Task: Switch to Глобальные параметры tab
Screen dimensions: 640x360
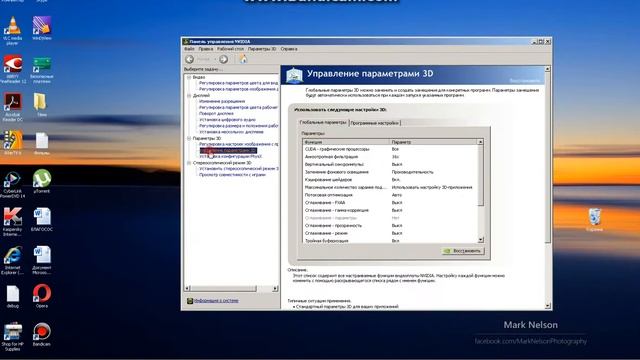Action: 323,122
